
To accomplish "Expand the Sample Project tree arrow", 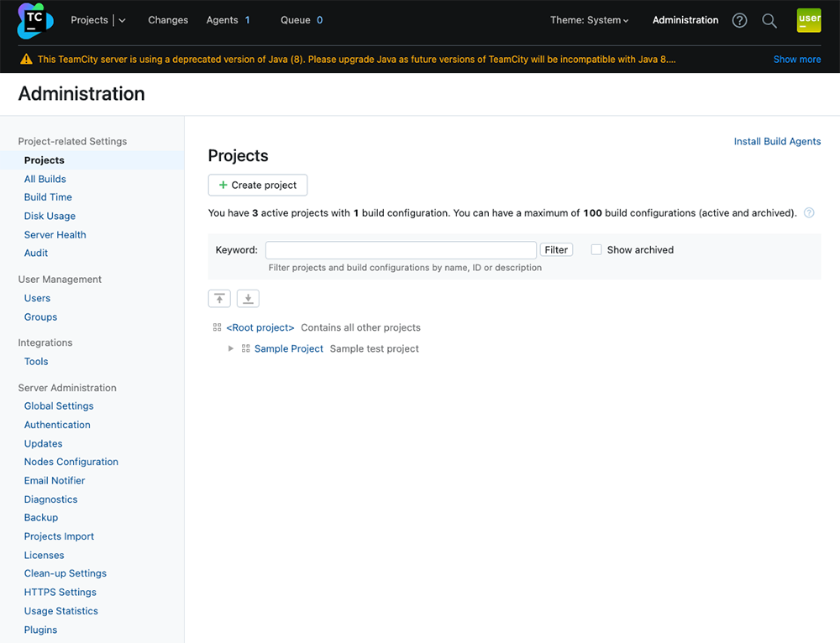I will (231, 348).
